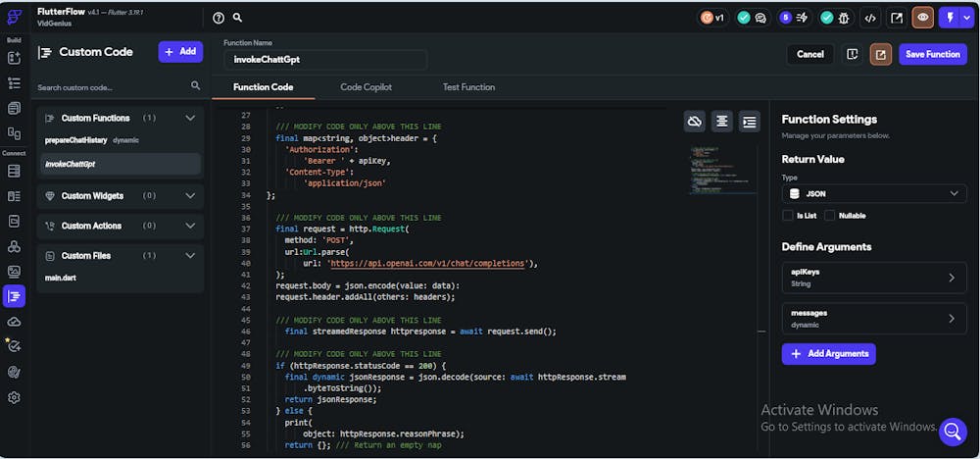
Task: Open the API calls sidebar icon
Action: tap(14, 246)
